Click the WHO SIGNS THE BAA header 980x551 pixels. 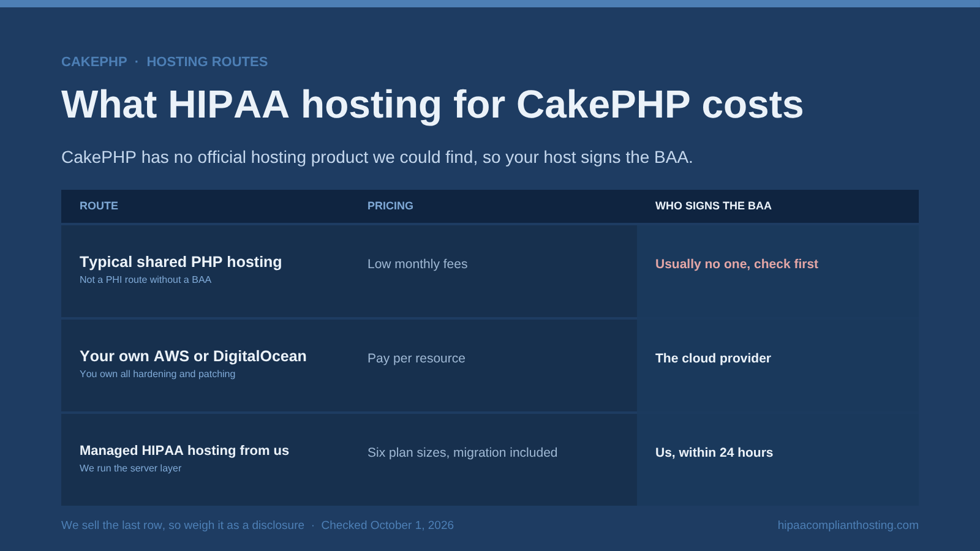pyautogui.click(x=714, y=206)
